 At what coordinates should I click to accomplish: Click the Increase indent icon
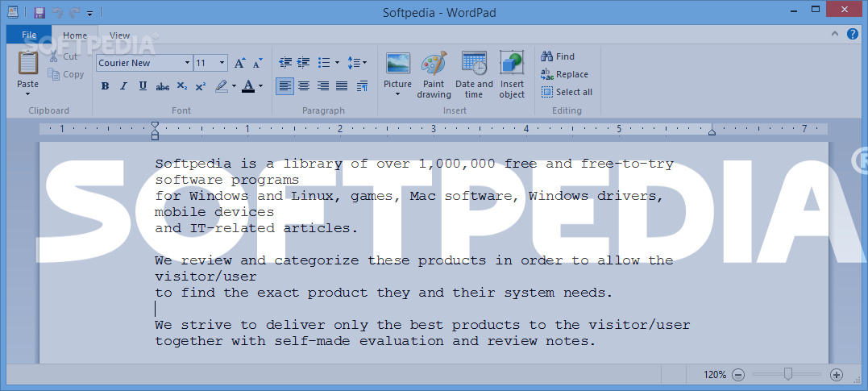coord(303,63)
